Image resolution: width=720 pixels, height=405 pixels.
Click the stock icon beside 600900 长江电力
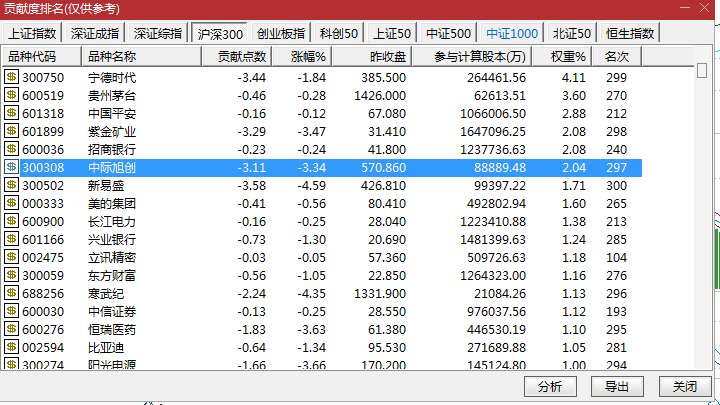click(x=11, y=220)
